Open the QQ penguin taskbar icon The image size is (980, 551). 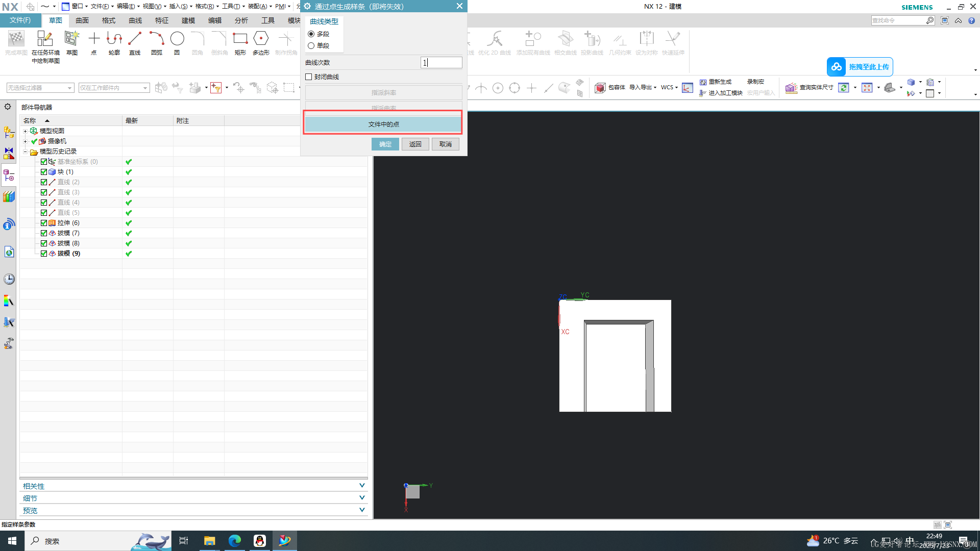pos(260,541)
